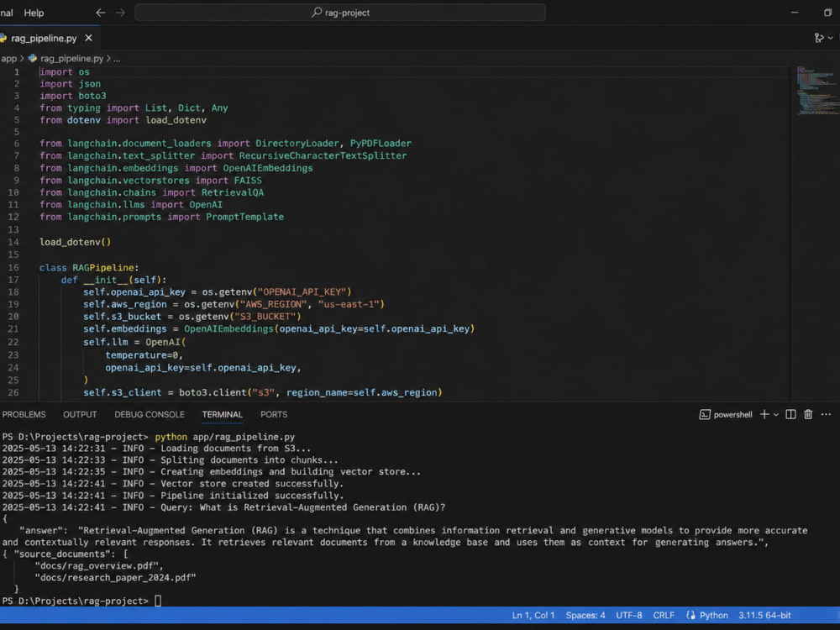840x630 pixels.
Task: Click 'Spliting documents into chunks...' log line
Action: point(249,460)
